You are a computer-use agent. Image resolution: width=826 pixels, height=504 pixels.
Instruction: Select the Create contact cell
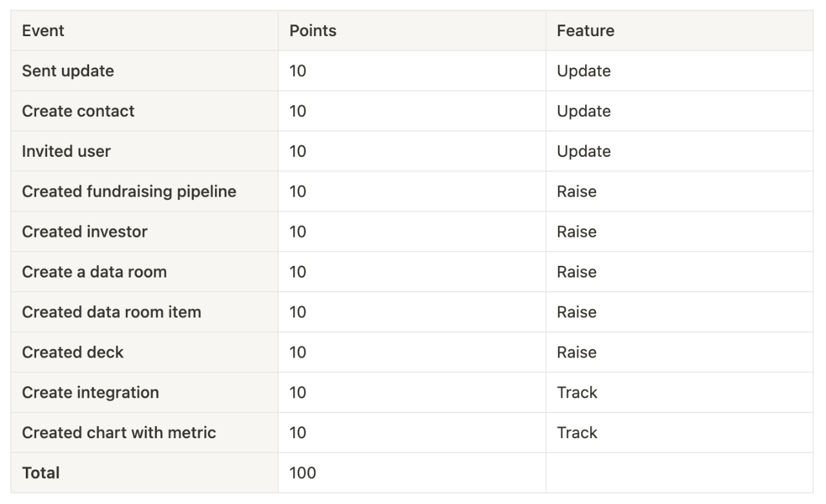pyautogui.click(x=145, y=111)
